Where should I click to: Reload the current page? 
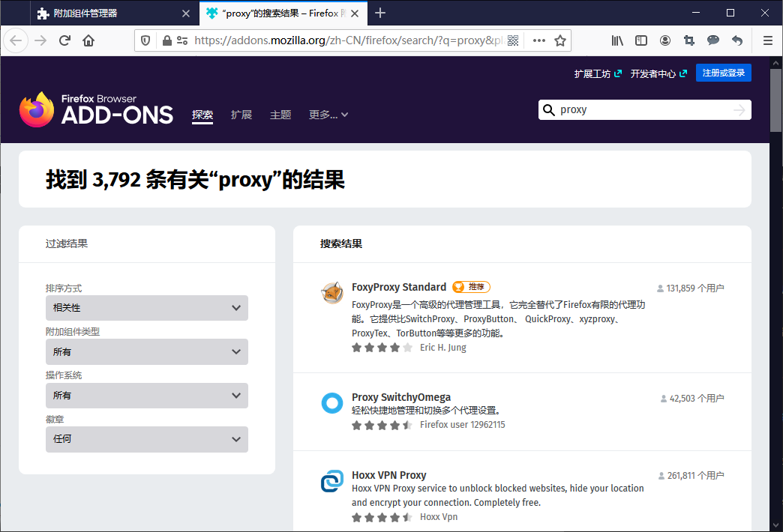pos(64,40)
